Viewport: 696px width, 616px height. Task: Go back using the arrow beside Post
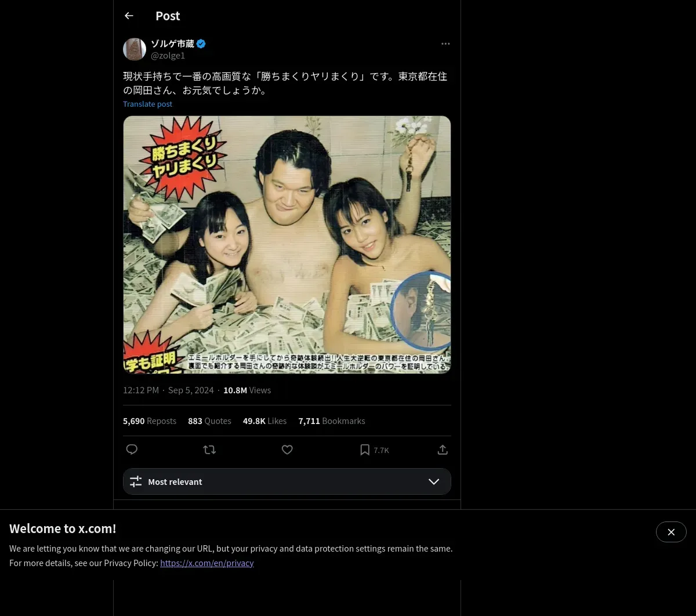click(129, 16)
